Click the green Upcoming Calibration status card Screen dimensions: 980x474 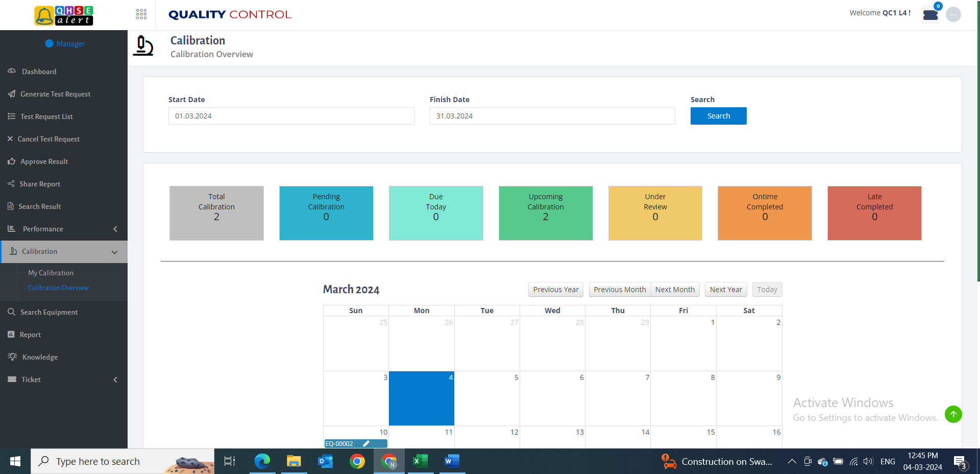pos(545,213)
